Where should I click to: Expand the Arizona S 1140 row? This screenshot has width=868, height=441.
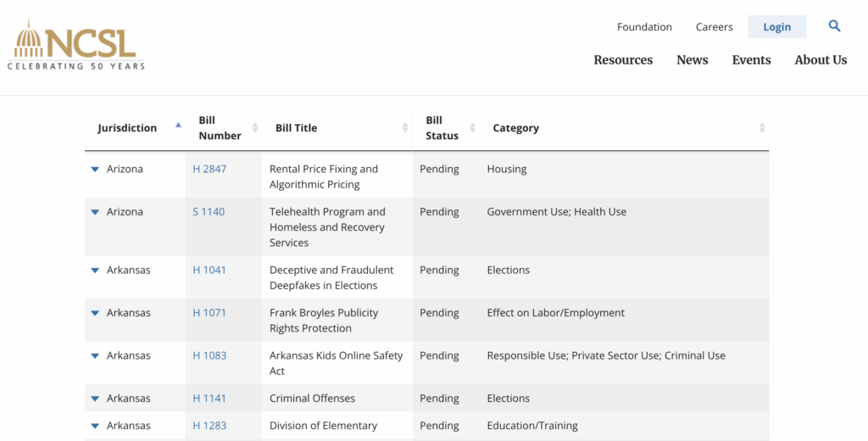tap(95, 212)
